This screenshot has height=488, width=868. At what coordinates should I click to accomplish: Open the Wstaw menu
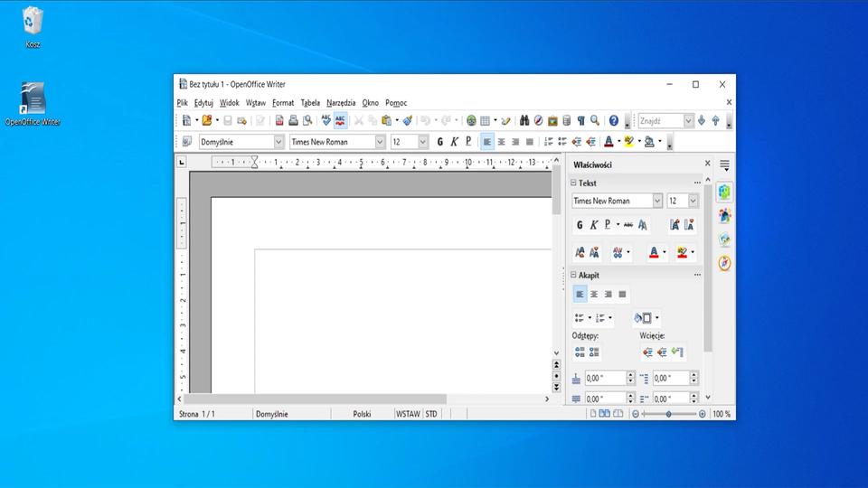click(256, 103)
